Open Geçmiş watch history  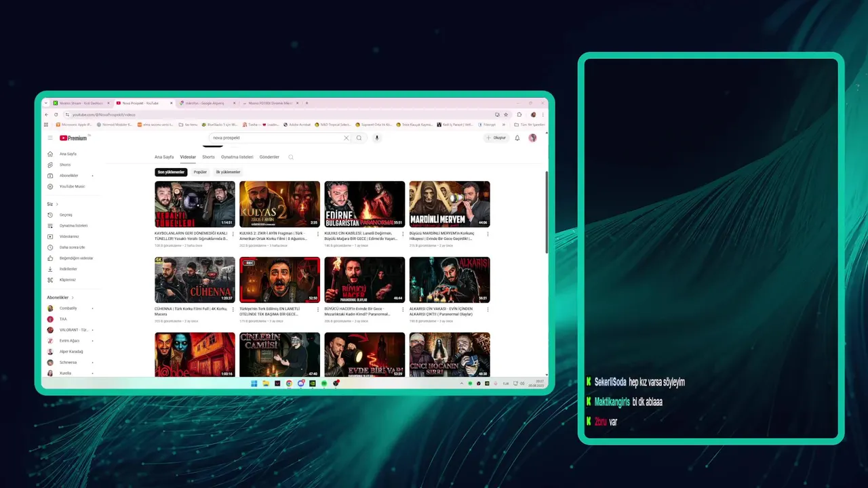tap(66, 215)
